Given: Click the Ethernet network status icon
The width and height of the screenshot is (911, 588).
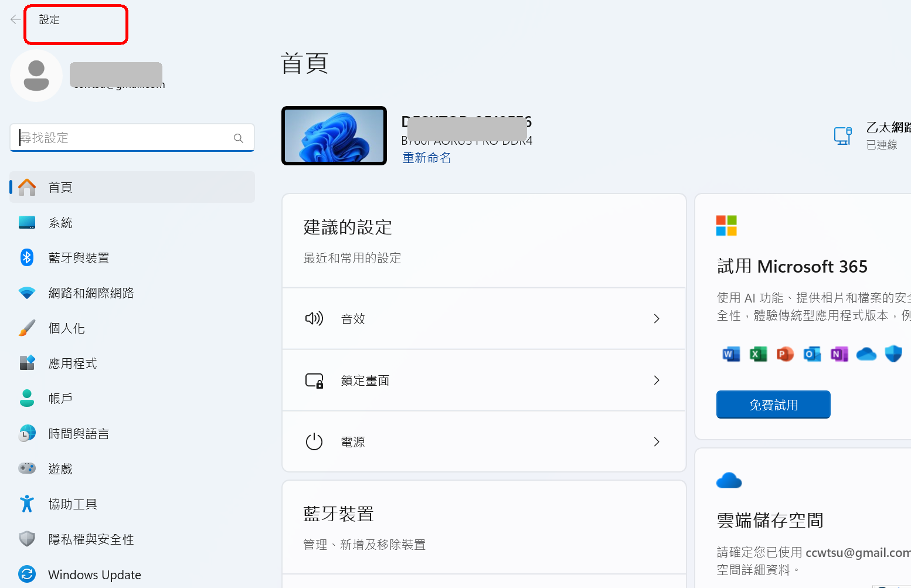Looking at the screenshot, I should [842, 135].
